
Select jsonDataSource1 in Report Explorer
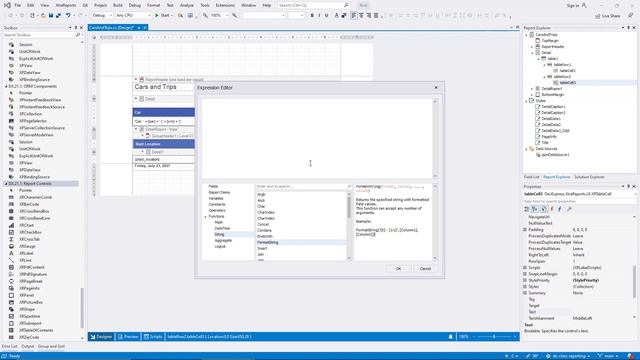[555, 155]
